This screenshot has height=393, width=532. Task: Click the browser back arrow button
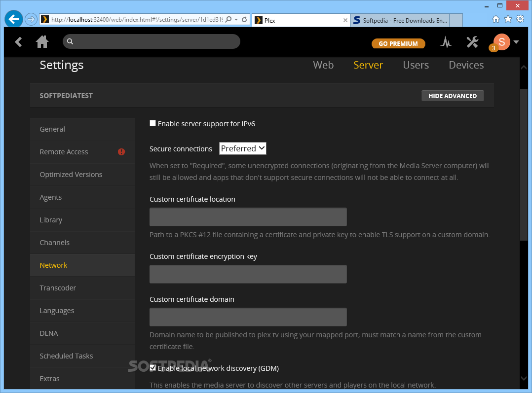(x=14, y=19)
